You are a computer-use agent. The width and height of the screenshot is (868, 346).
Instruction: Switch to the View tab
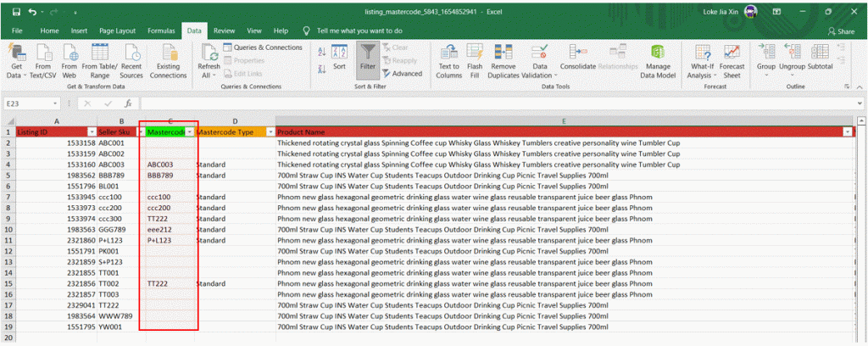(254, 31)
